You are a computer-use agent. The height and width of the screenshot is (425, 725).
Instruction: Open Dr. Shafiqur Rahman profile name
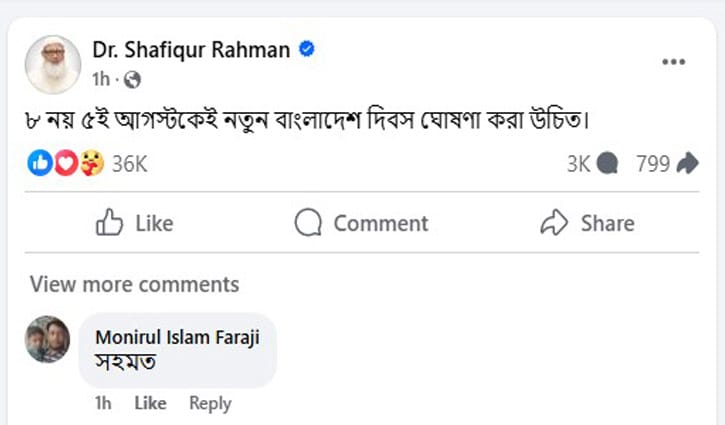[188, 50]
